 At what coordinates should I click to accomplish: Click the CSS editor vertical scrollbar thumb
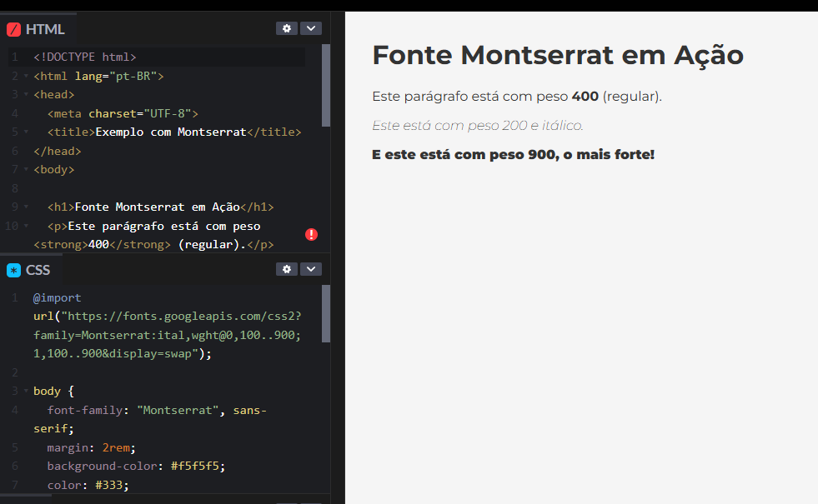326,314
